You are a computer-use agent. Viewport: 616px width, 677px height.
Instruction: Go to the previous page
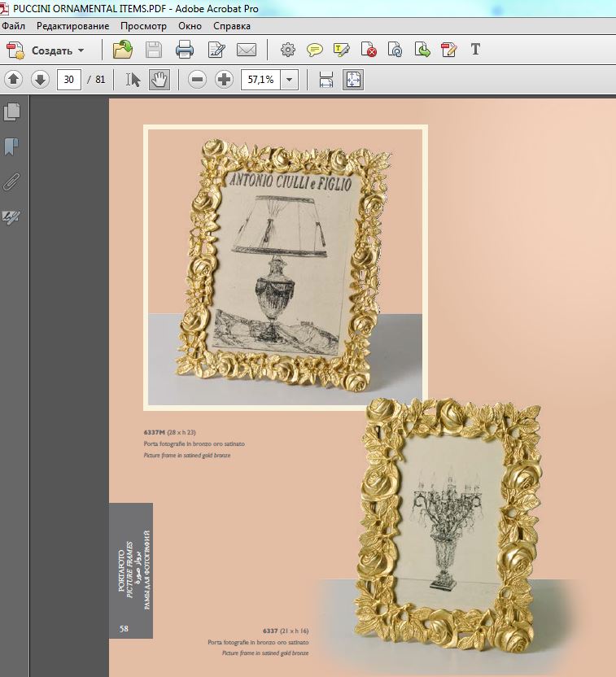point(13,80)
